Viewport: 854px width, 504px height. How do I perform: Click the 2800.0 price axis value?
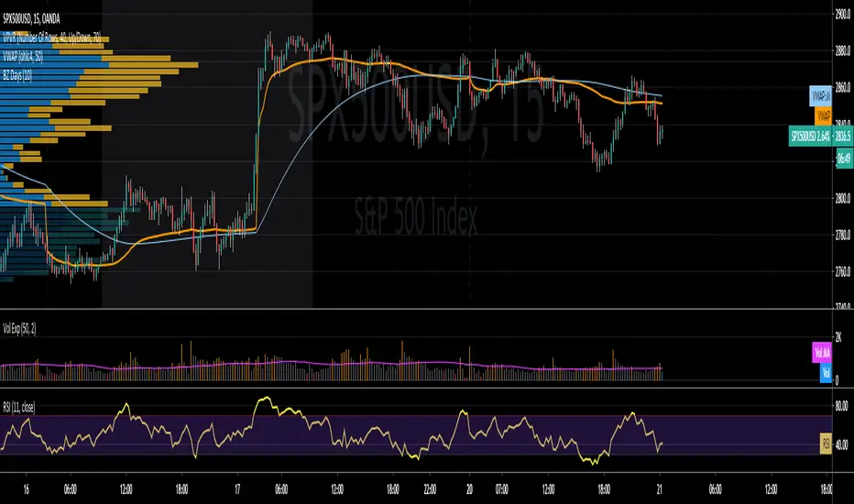point(842,198)
